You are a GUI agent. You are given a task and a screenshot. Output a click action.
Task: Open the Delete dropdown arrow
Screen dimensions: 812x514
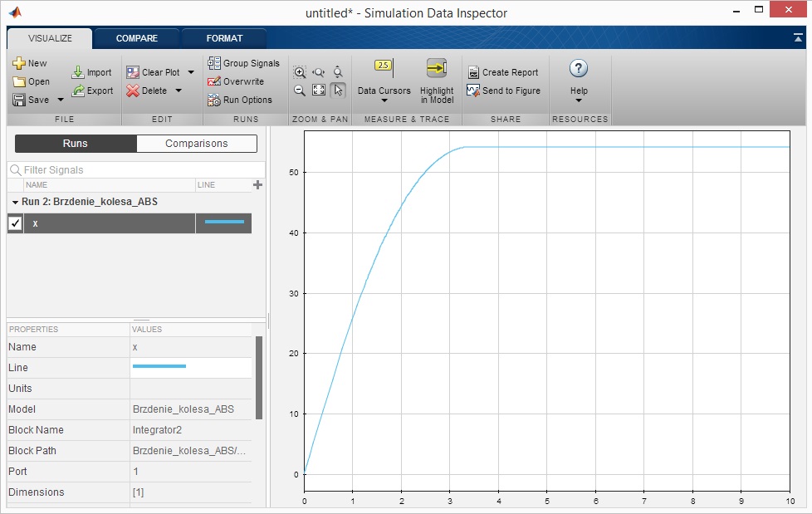pos(179,91)
